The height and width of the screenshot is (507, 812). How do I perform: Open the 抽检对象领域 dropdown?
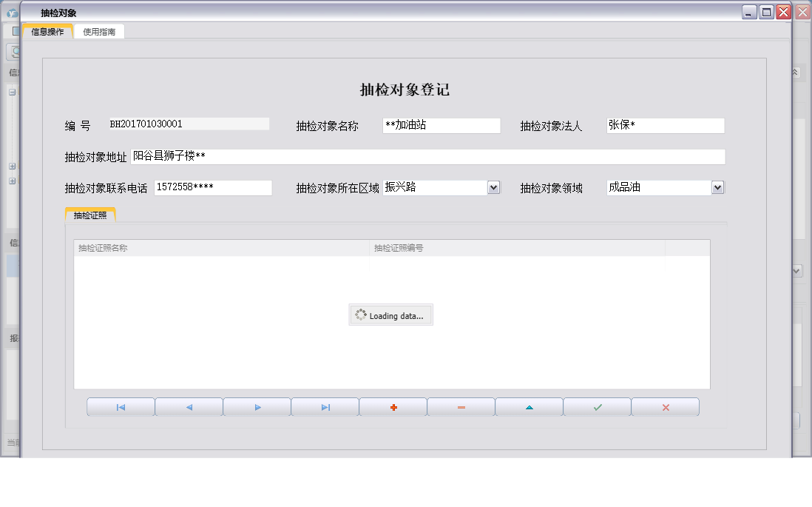(716, 187)
